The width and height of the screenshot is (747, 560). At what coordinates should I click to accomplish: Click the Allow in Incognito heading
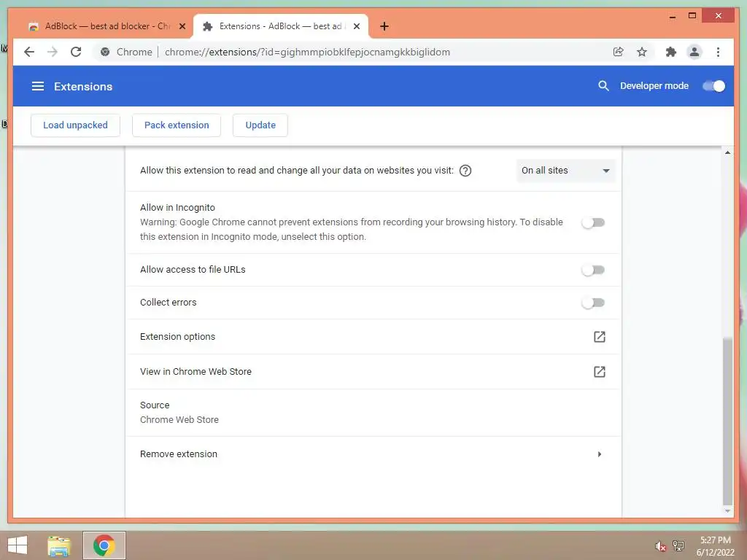pyautogui.click(x=177, y=208)
